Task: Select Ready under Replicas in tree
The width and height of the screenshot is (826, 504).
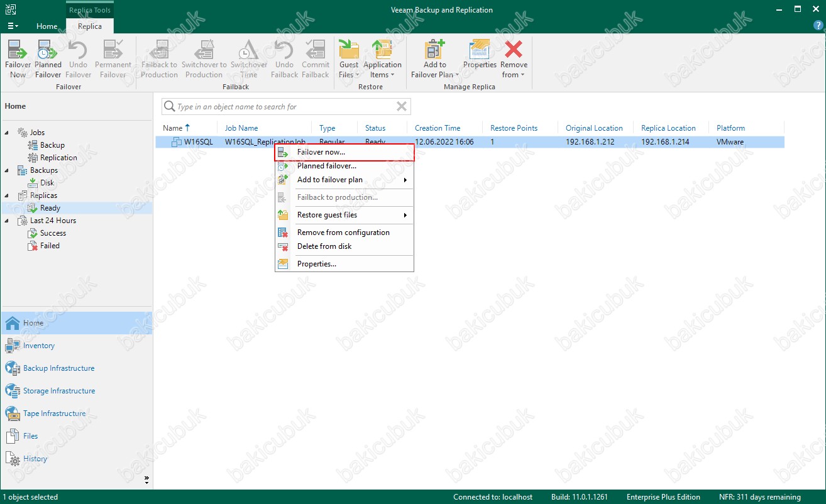Action: coord(50,208)
